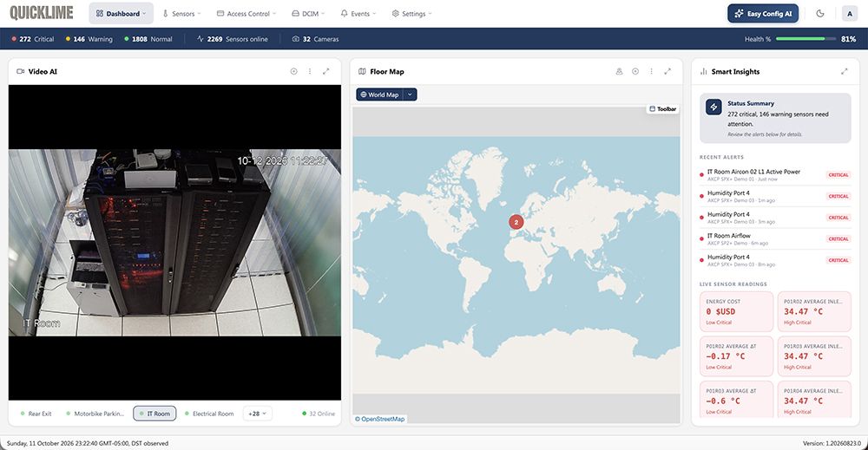Click the CRITICAL badge on IT Room Airflow
This screenshot has width=868, height=450.
pos(838,238)
